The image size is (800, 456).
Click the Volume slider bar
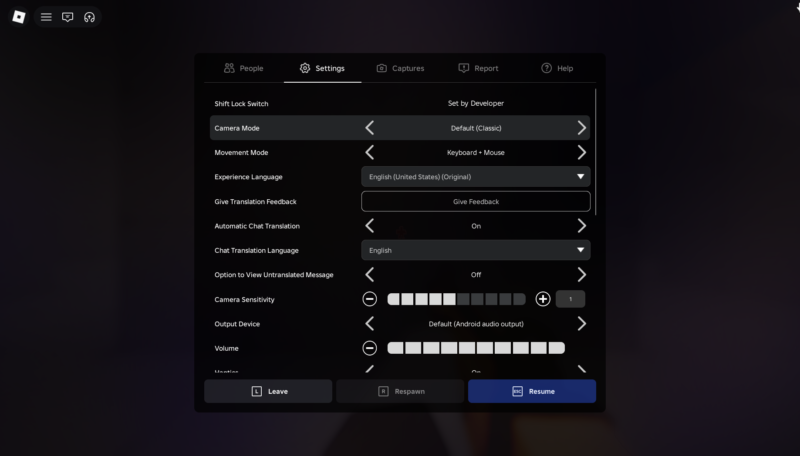point(476,348)
